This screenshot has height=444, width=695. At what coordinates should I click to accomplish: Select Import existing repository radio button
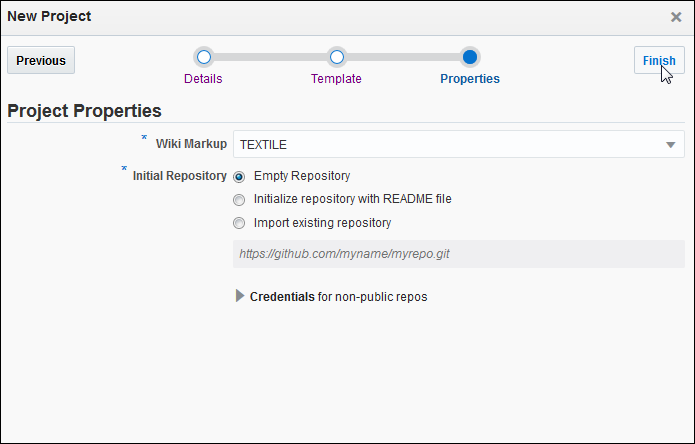pyautogui.click(x=239, y=223)
